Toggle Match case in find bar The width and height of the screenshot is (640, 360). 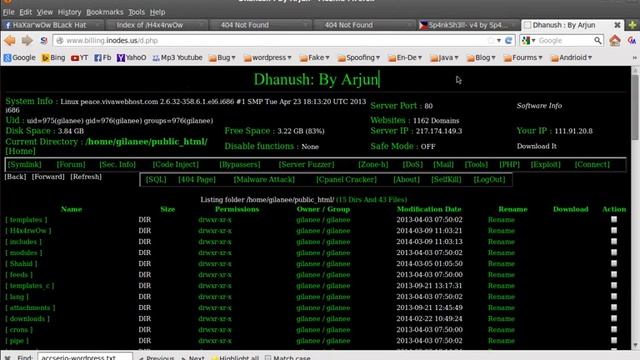click(288, 358)
